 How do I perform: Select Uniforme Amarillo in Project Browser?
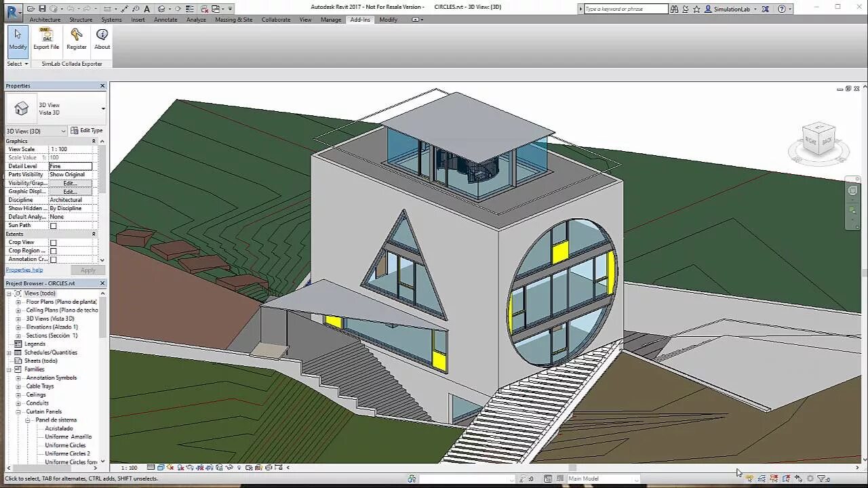point(68,436)
